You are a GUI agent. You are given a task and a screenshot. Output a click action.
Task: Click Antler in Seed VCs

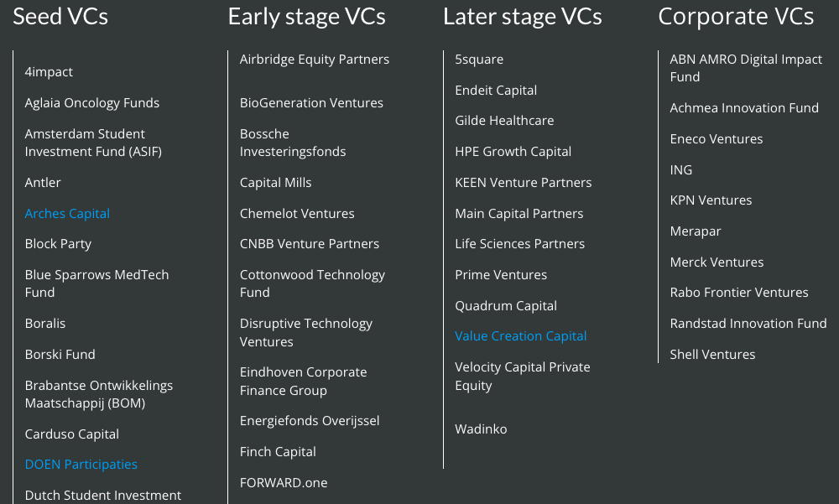(x=43, y=183)
